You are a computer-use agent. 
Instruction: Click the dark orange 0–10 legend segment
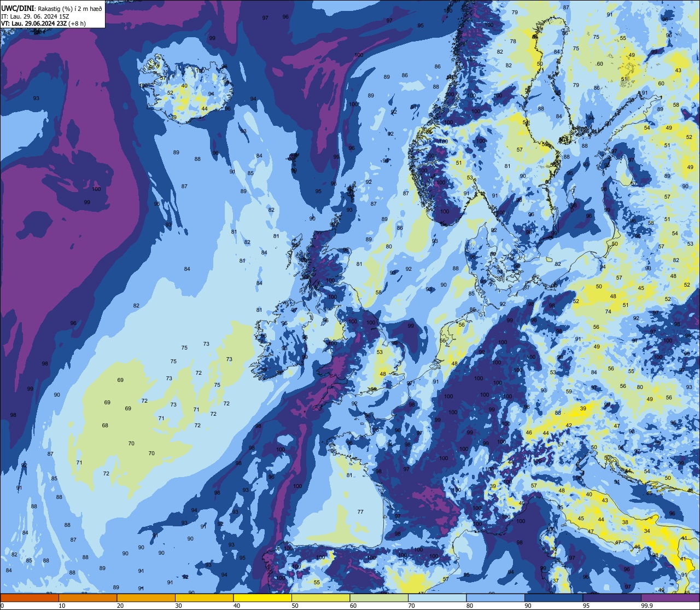(30, 597)
